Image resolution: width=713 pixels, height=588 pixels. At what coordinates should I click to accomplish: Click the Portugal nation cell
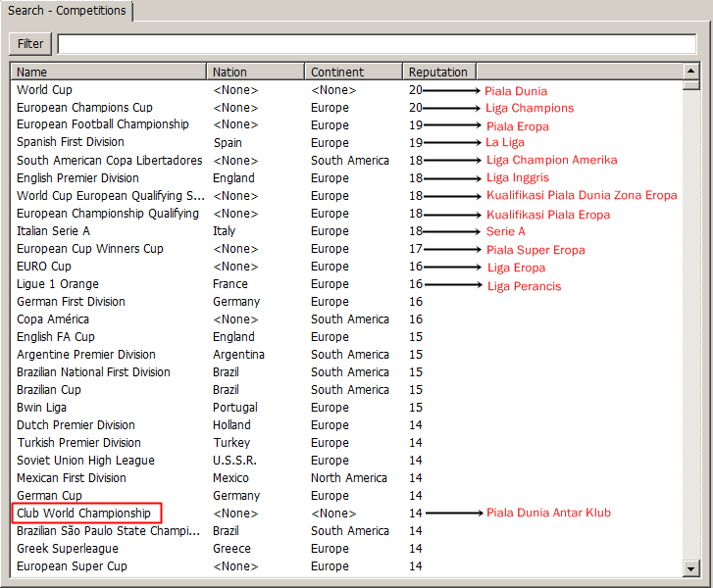point(235,408)
